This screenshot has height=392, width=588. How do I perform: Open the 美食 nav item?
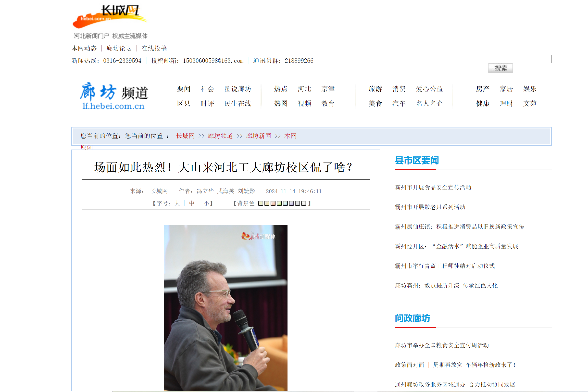[375, 103]
